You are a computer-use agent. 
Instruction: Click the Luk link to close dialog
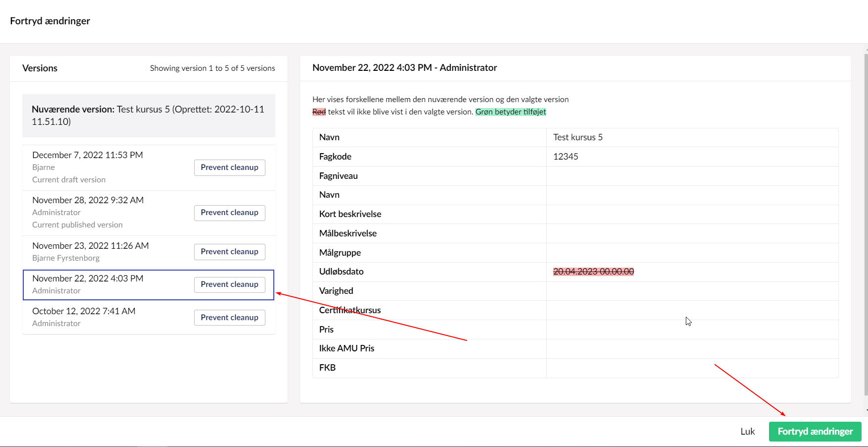pyautogui.click(x=748, y=431)
